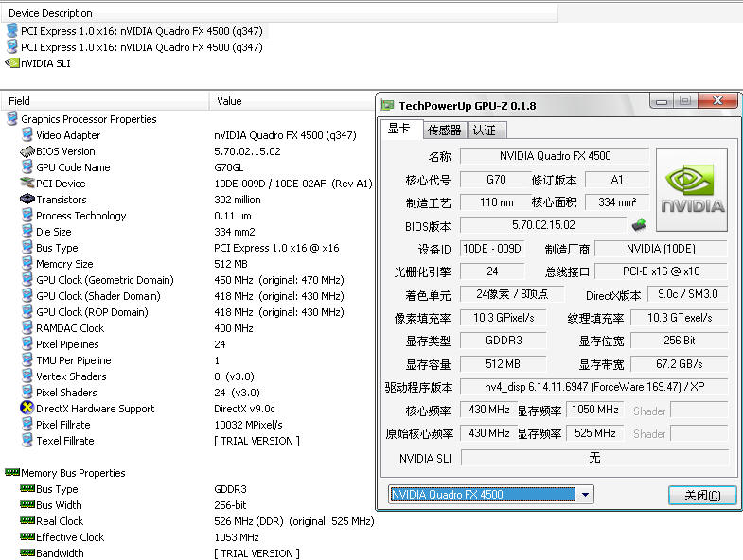Click the PCI Device card icon
The image size is (743, 560).
tap(27, 183)
